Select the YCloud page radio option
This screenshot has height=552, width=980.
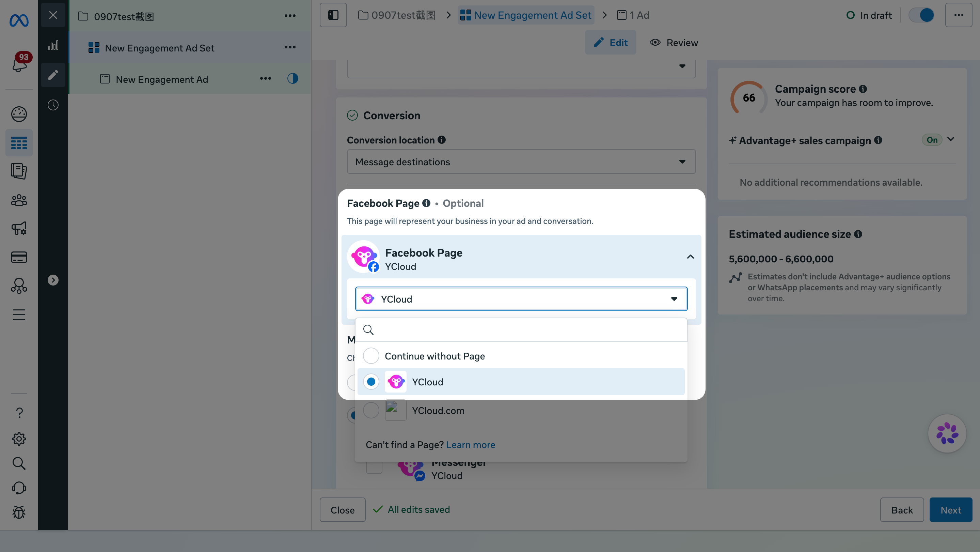[371, 381]
